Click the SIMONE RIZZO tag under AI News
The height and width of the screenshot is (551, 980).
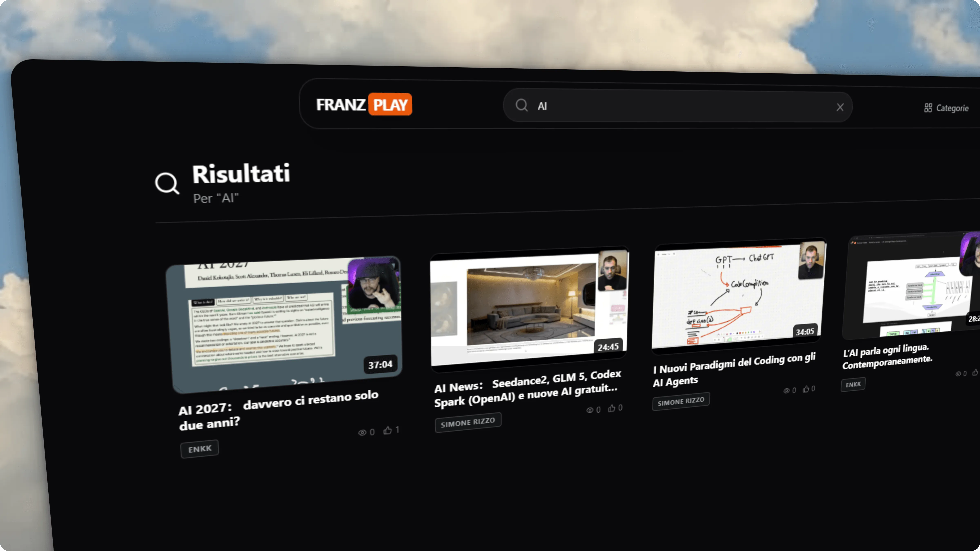(x=468, y=422)
